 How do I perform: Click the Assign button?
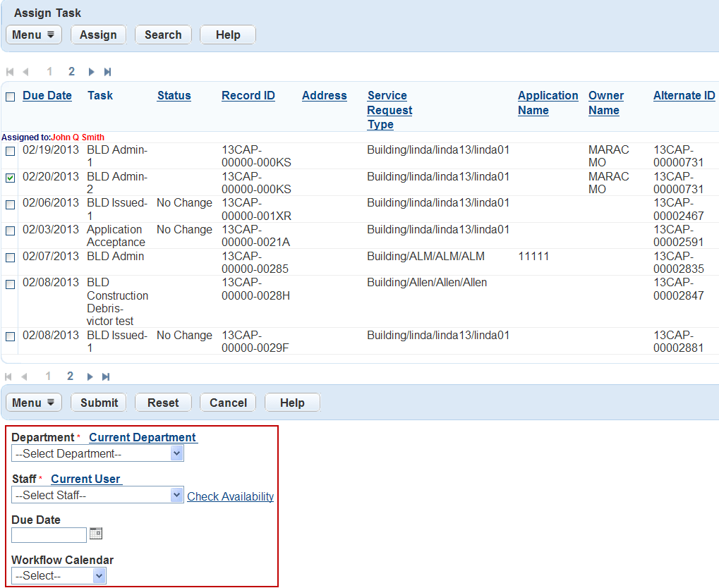98,35
